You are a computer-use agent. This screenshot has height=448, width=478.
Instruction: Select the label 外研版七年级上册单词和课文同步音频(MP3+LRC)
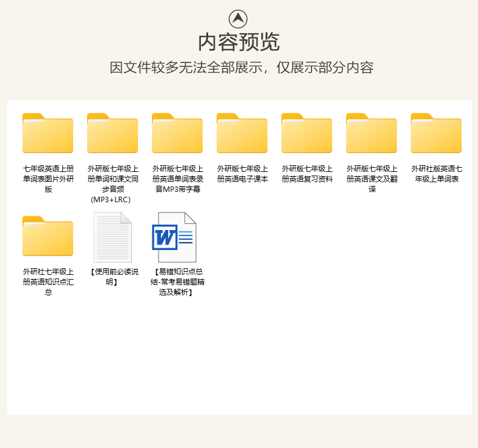point(113,184)
